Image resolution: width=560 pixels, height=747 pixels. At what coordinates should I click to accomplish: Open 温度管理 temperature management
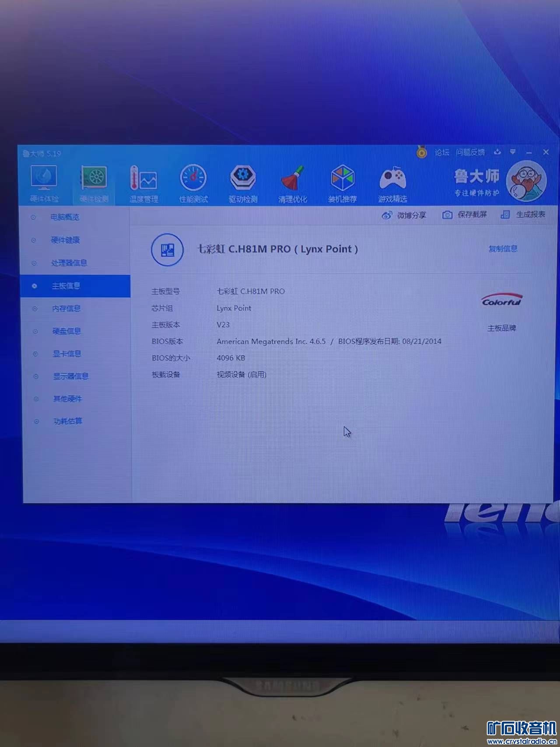coord(143,184)
